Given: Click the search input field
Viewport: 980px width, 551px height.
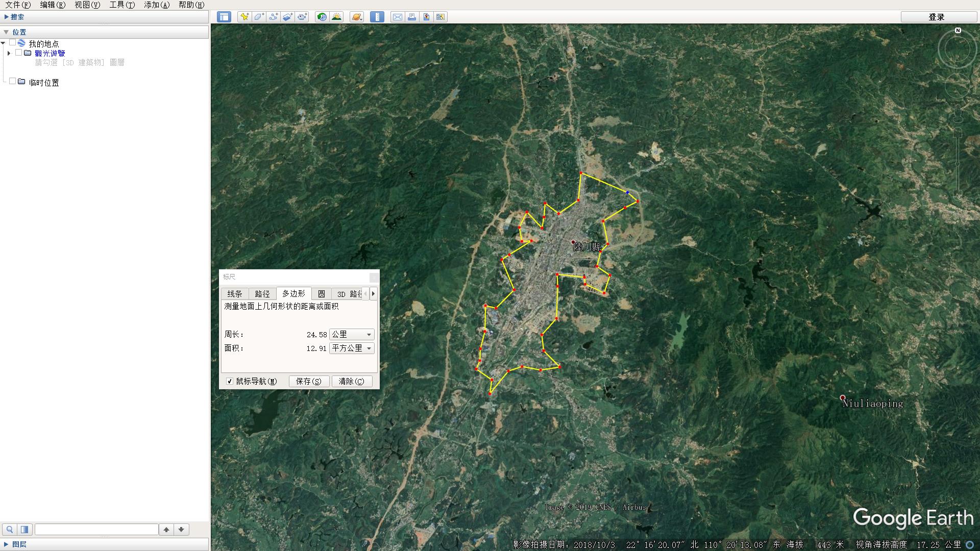Looking at the screenshot, I should 97,529.
